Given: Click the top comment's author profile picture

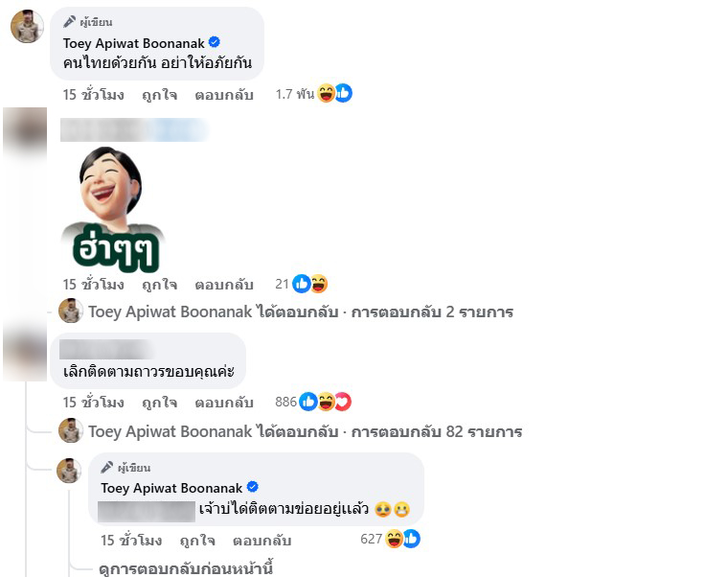Looking at the screenshot, I should 27,27.
